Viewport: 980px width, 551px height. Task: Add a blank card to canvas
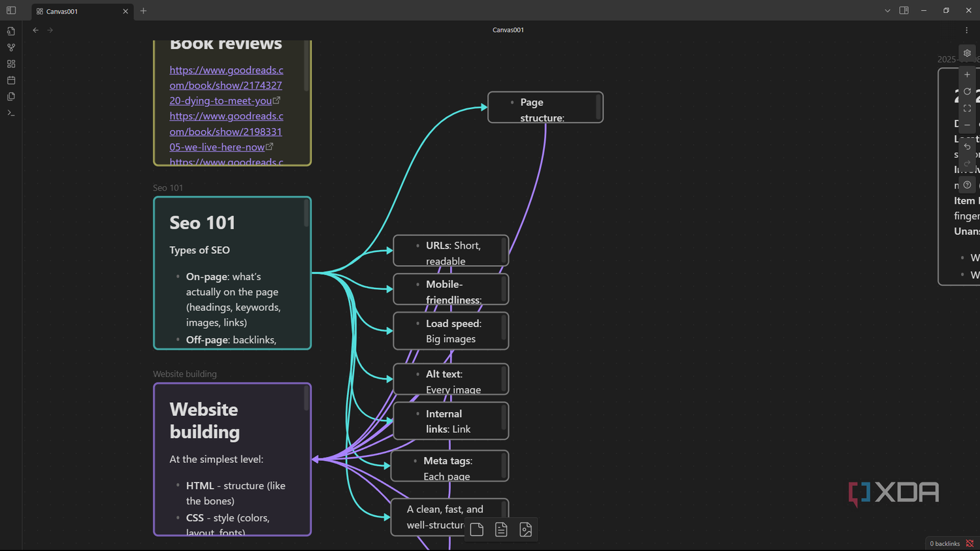tap(477, 529)
